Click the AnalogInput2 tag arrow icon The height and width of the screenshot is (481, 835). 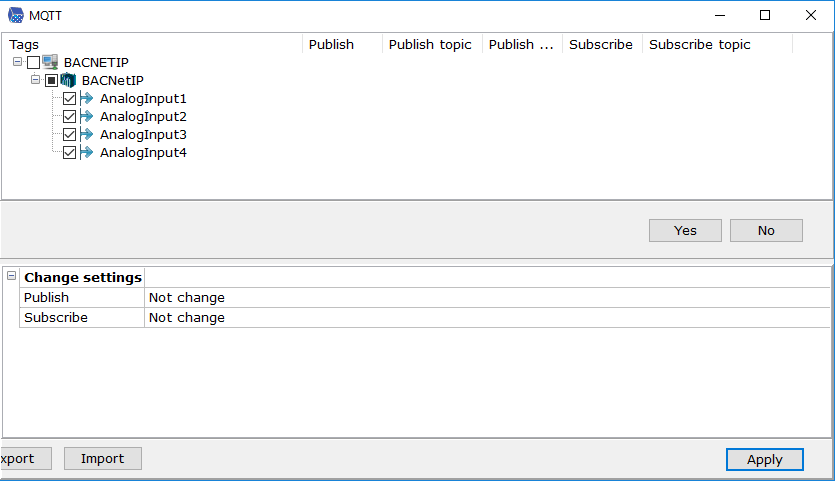86,117
